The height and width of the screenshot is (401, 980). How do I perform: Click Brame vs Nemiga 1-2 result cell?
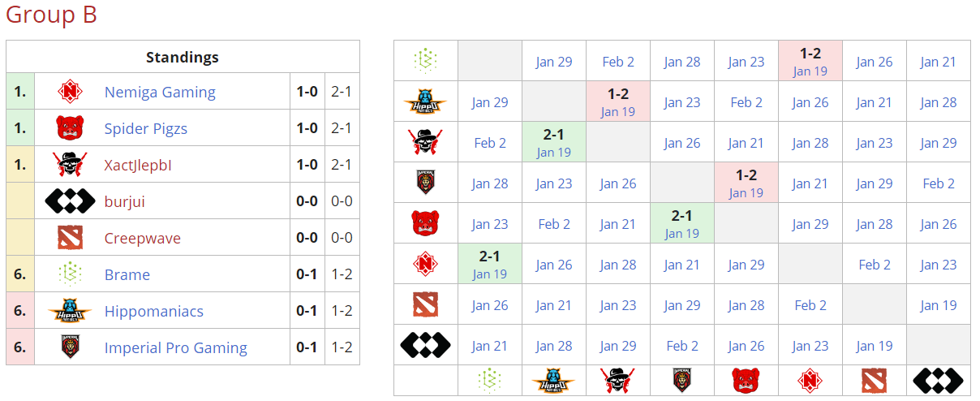coord(810,61)
